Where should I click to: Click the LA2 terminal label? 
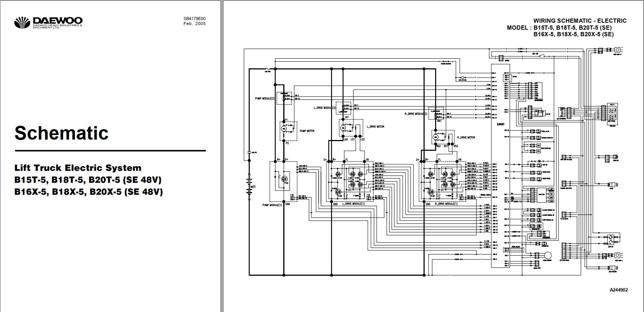[346, 139]
